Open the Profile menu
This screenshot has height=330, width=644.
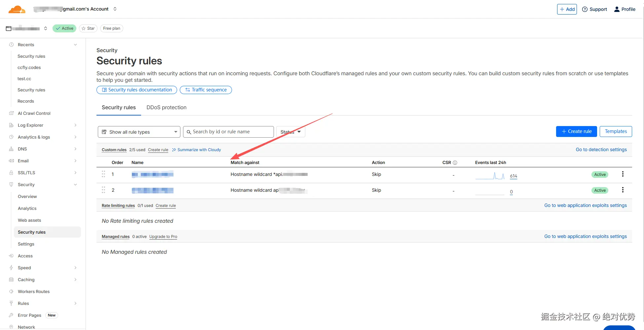click(x=625, y=9)
